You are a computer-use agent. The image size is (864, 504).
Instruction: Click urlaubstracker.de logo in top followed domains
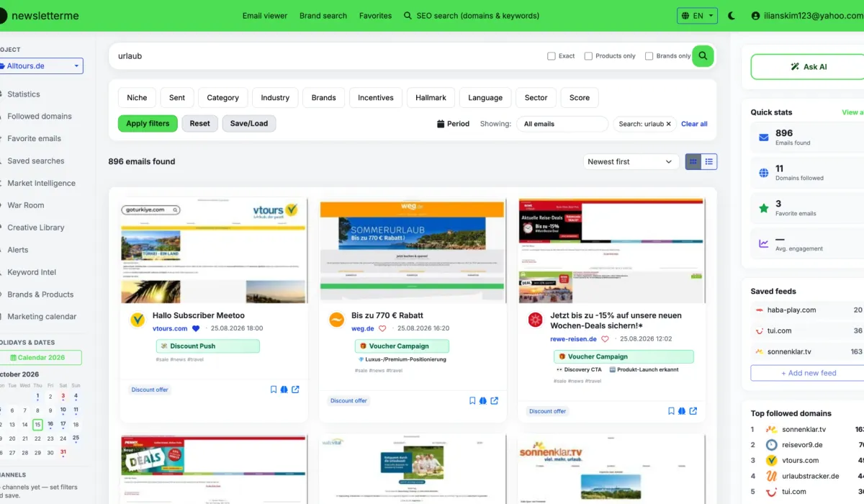(771, 476)
